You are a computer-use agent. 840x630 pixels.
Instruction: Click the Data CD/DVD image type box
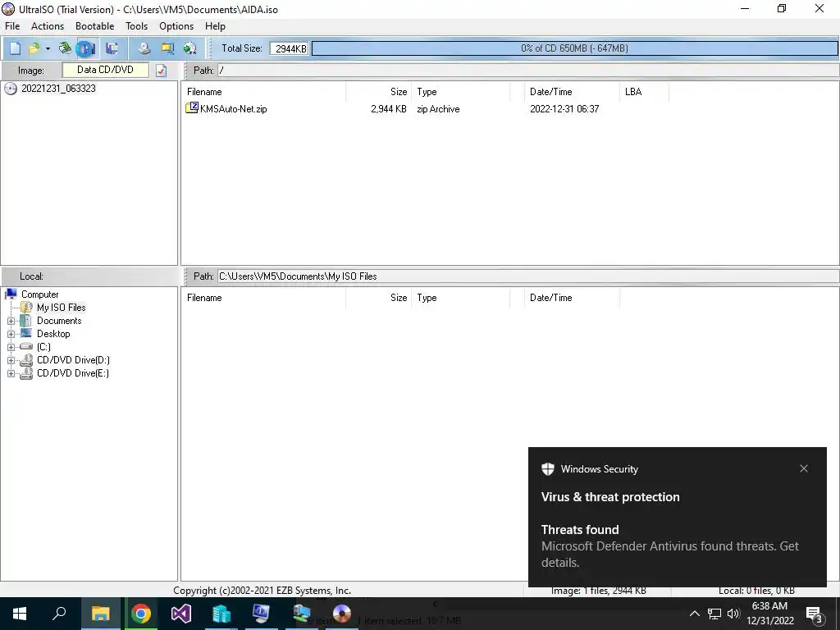point(106,70)
